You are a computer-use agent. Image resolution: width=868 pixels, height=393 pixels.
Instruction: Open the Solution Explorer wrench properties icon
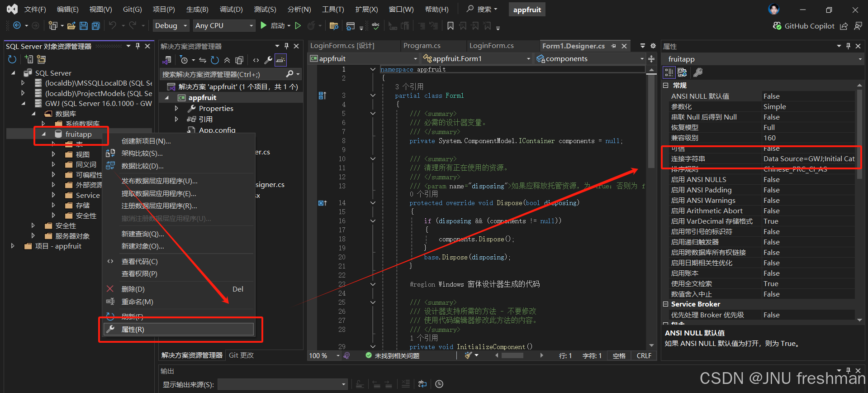pyautogui.click(x=268, y=60)
